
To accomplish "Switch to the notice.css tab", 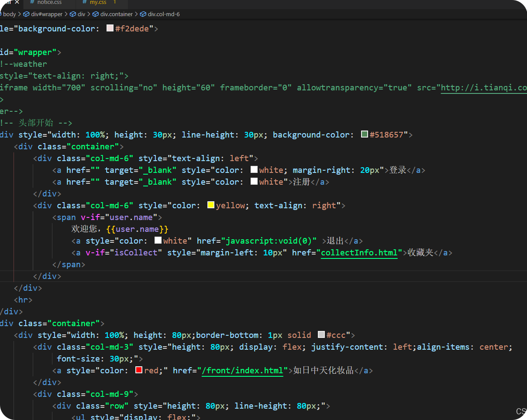I will coord(49,3).
